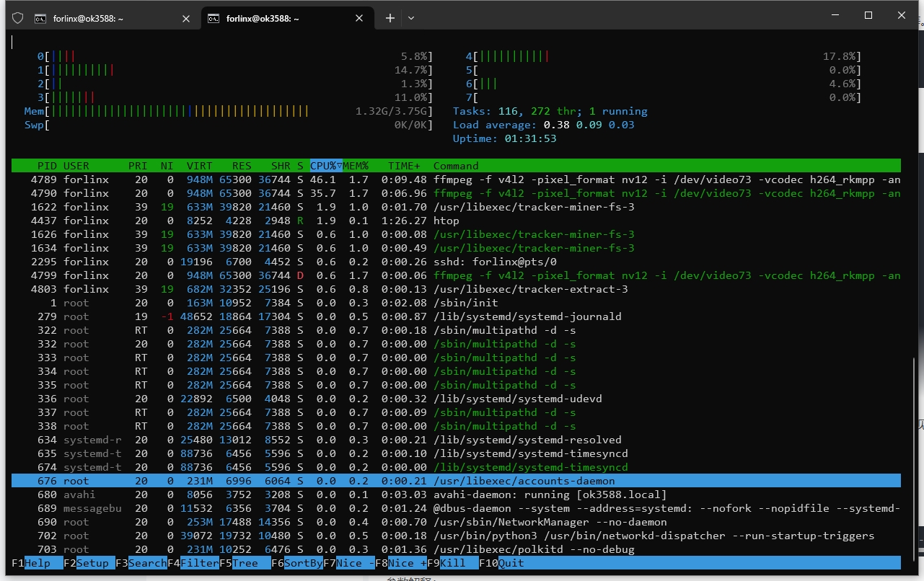Click the terminal icon on the first tab
The image size is (924, 581).
coord(41,19)
